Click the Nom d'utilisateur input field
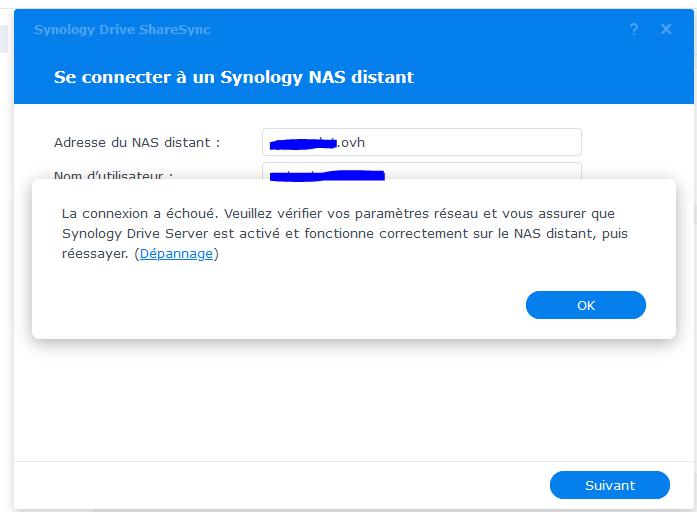 pyautogui.click(x=421, y=171)
